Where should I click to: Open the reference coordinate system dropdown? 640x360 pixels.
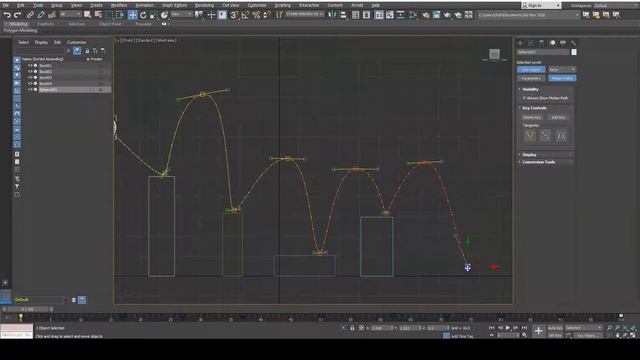(182, 15)
